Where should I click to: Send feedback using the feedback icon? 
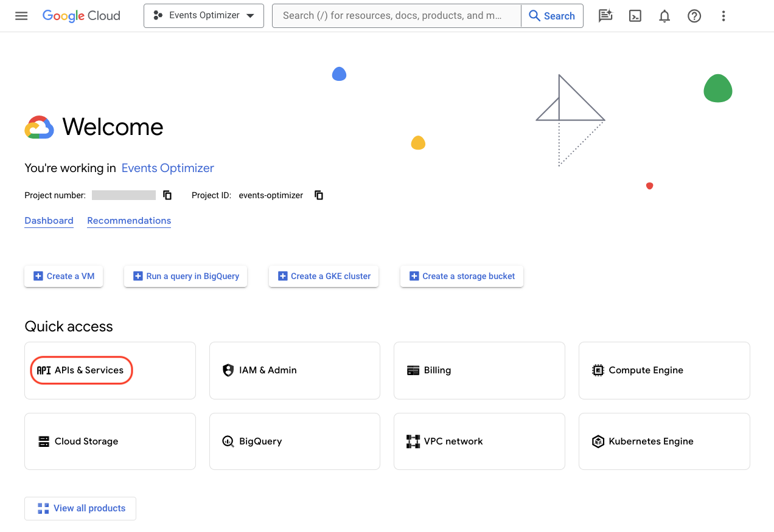[x=605, y=15]
